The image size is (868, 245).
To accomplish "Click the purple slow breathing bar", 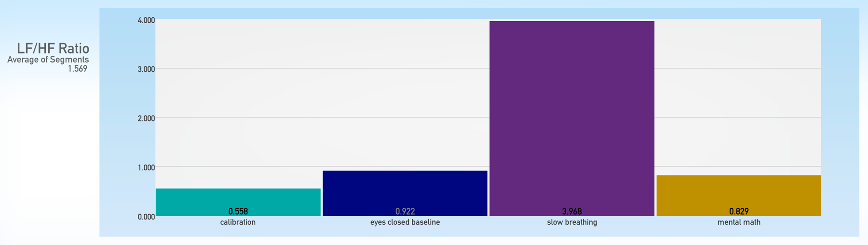I will pyautogui.click(x=571, y=116).
